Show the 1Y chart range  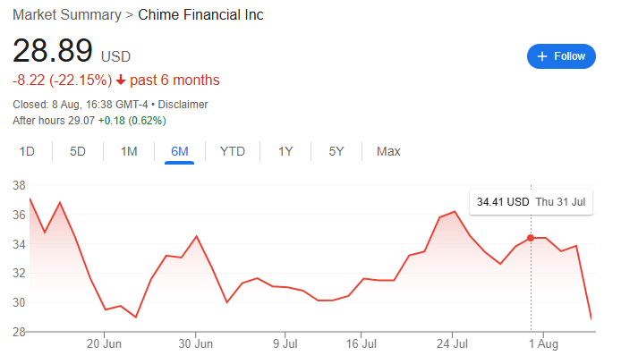pyautogui.click(x=285, y=151)
